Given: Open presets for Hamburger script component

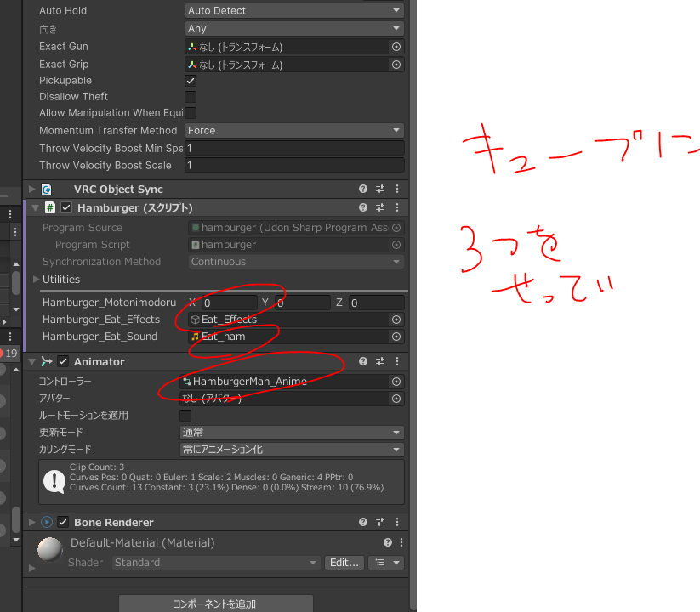Looking at the screenshot, I should pos(380,207).
